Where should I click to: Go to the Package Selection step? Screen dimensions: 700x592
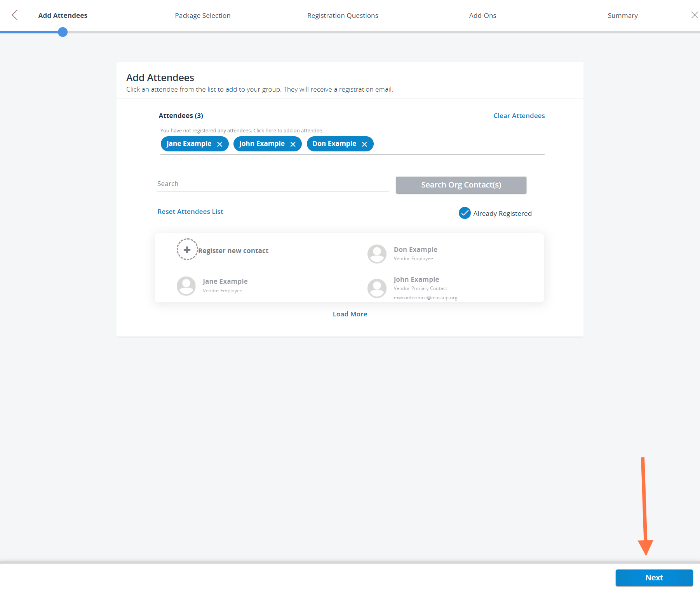point(203,16)
